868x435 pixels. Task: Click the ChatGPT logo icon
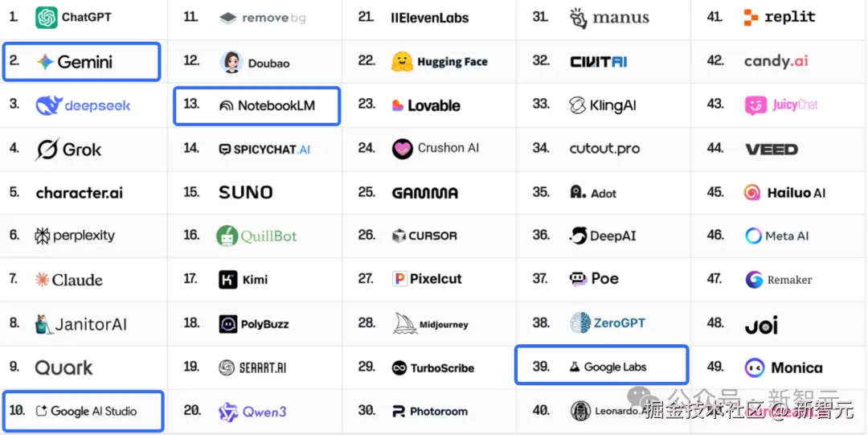(x=47, y=17)
